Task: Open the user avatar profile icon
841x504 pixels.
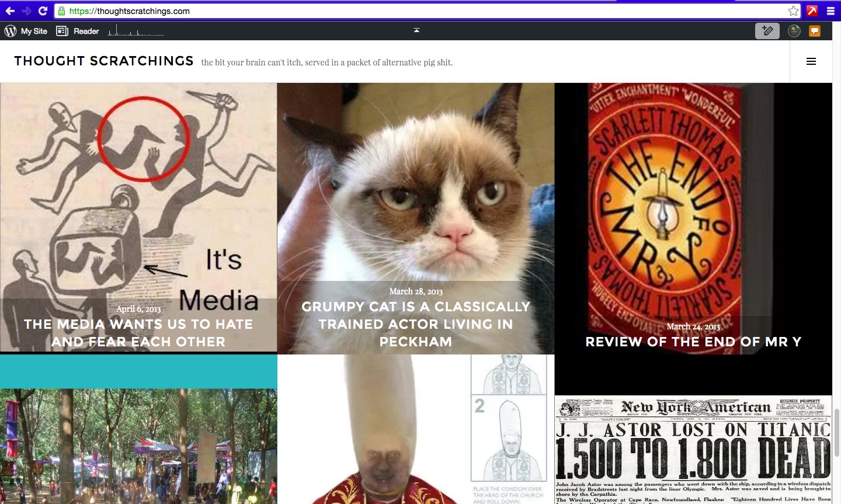Action: pyautogui.click(x=794, y=31)
